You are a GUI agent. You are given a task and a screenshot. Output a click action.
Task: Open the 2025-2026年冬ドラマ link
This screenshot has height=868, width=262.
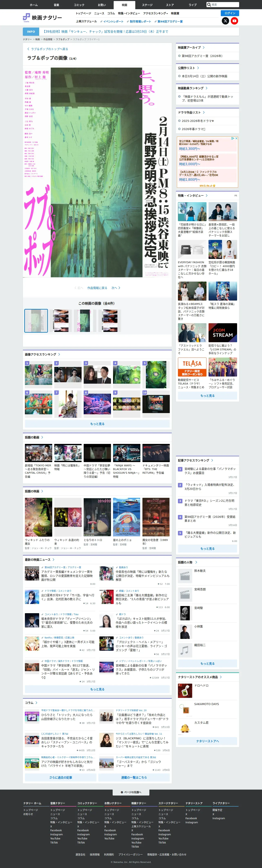198,121
